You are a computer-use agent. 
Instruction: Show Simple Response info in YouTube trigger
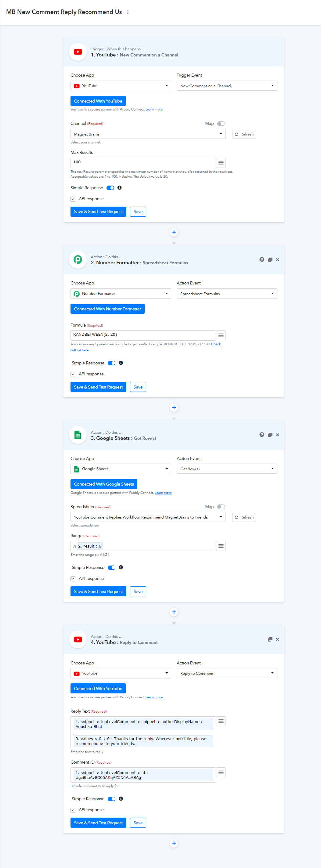(120, 188)
